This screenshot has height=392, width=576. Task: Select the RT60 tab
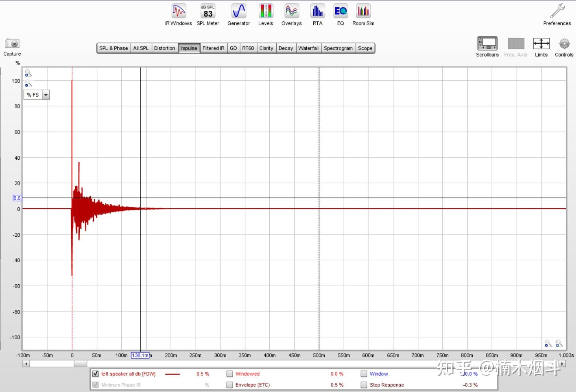[x=248, y=48]
